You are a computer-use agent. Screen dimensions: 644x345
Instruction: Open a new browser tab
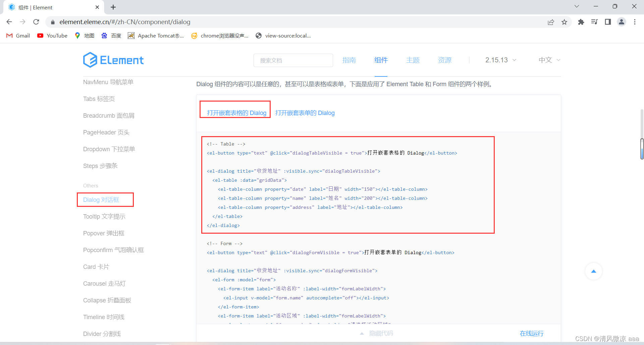[113, 7]
